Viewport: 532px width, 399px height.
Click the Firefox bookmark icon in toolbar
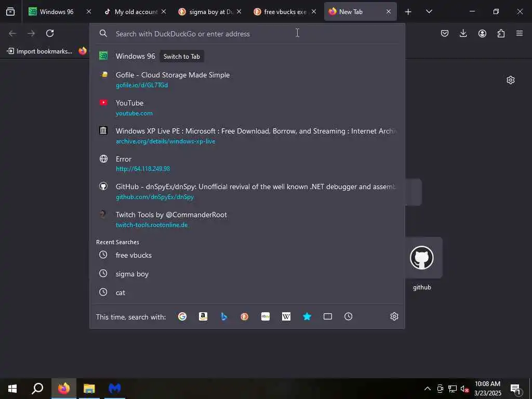coord(83,51)
